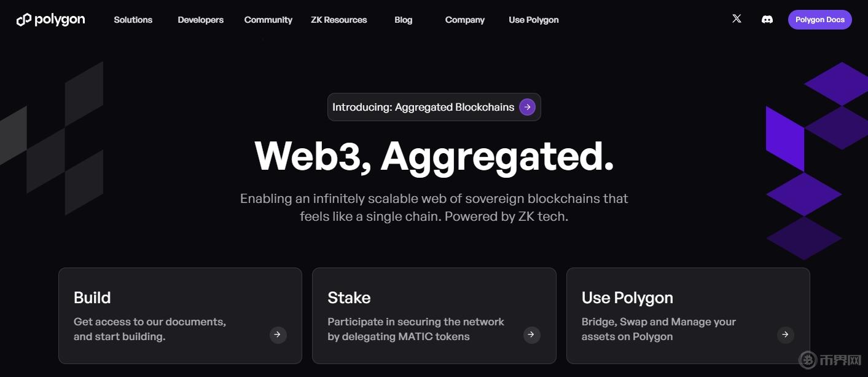Image resolution: width=868 pixels, height=377 pixels.
Task: Expand the Company menu
Action: click(464, 20)
